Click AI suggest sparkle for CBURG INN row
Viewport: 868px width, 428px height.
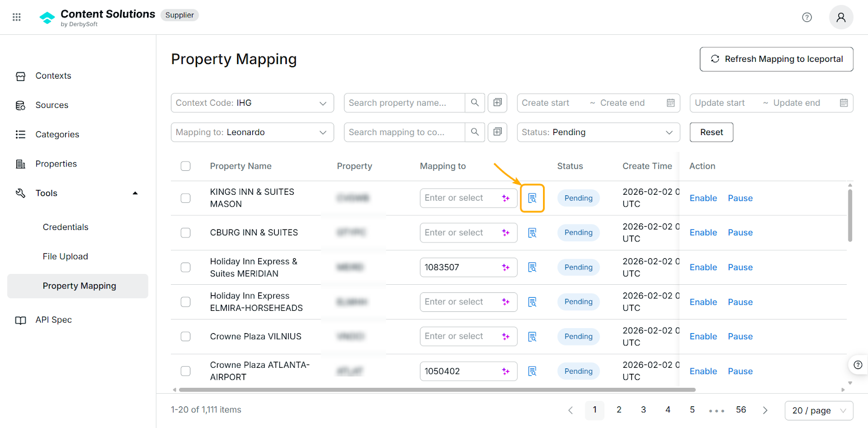pos(506,233)
